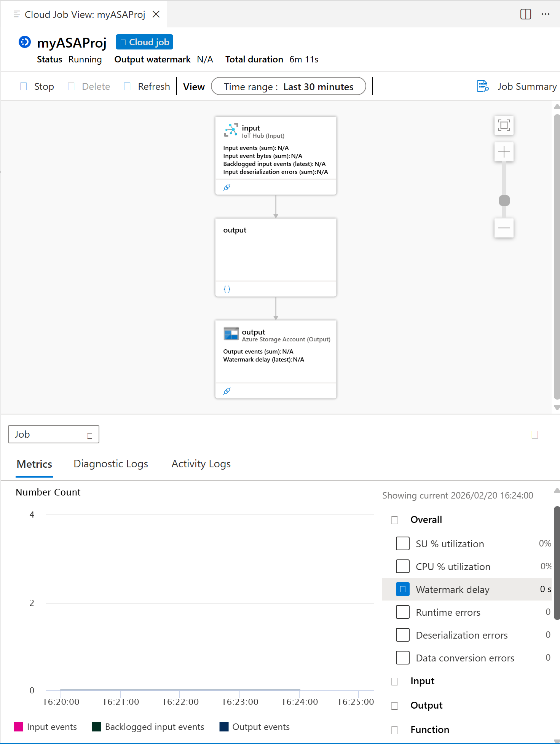The height and width of the screenshot is (744, 560).
Task: Click the Delete button label
Action: (x=96, y=87)
